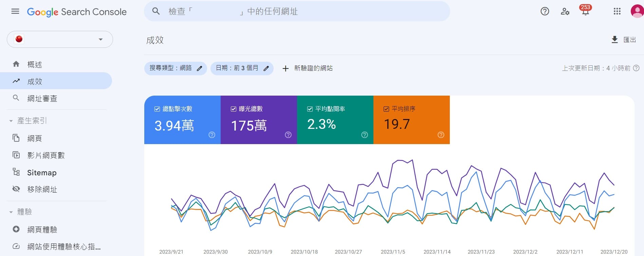Open help icon on average CTR card
Screen dimensions: 644x256
365,135
